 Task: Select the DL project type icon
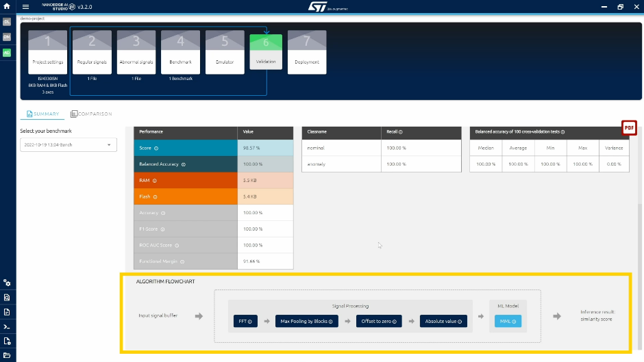pos(7,22)
